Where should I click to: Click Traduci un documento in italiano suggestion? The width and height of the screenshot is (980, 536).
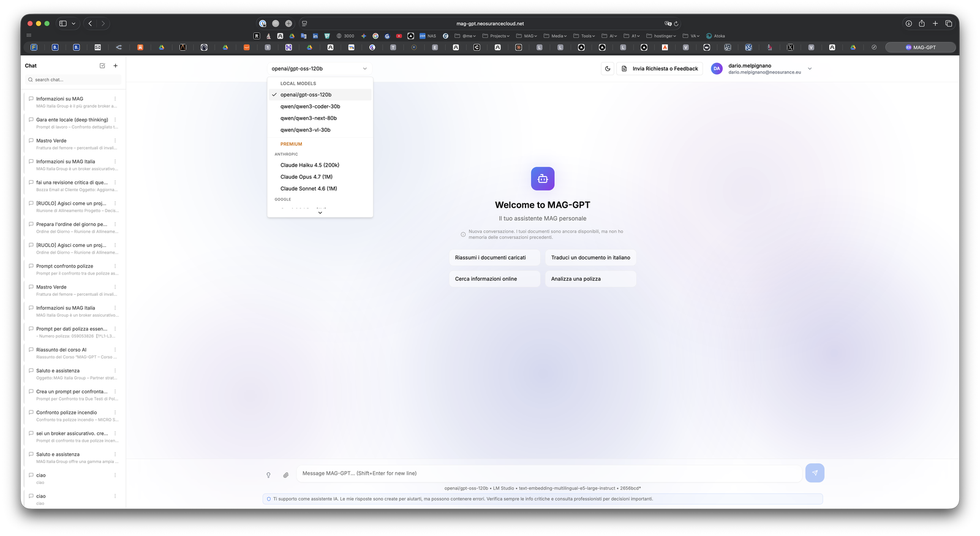point(590,258)
